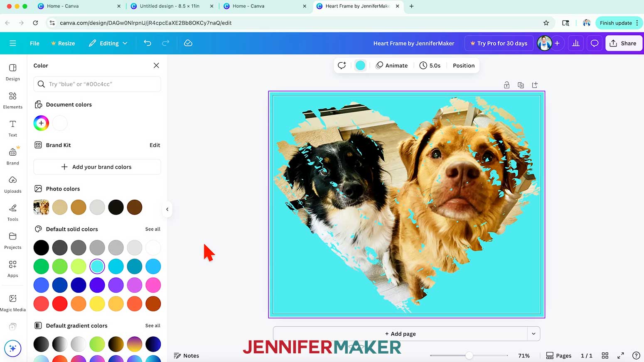This screenshot has height=362, width=644.
Task: Open a new browser tab
Action: [x=411, y=6]
